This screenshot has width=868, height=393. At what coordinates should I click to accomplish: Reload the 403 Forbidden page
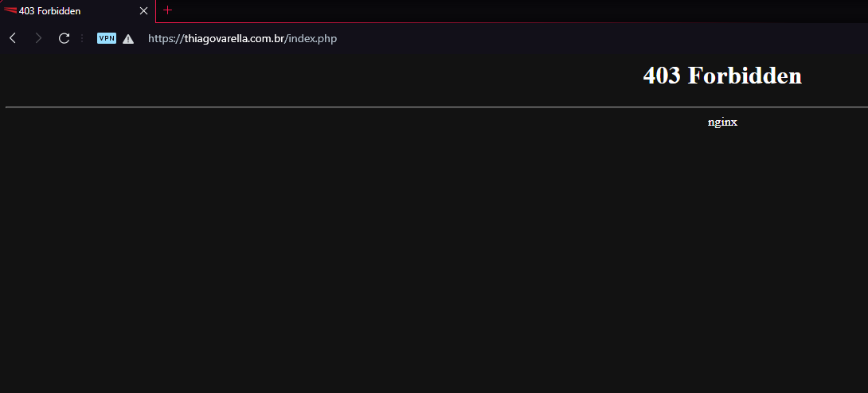[x=64, y=38]
